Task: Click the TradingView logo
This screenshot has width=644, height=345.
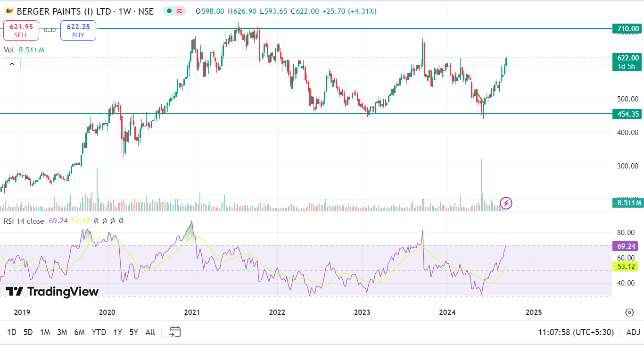Action: pos(52,292)
